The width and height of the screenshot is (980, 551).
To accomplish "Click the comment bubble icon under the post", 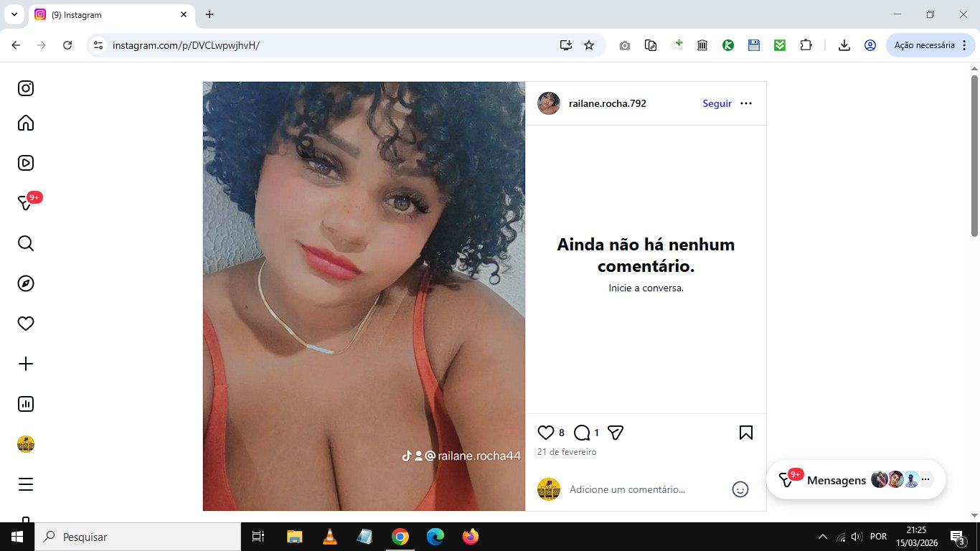I will coord(582,433).
